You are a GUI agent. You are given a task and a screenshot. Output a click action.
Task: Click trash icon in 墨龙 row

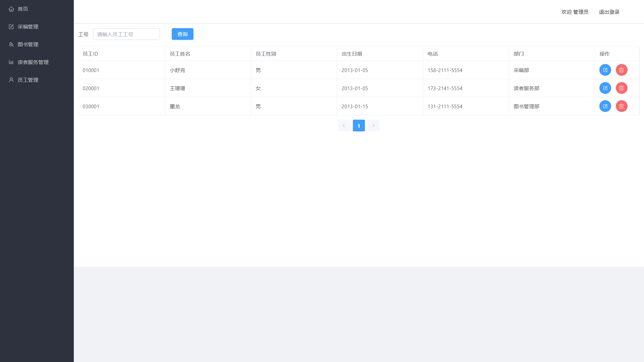coord(622,106)
